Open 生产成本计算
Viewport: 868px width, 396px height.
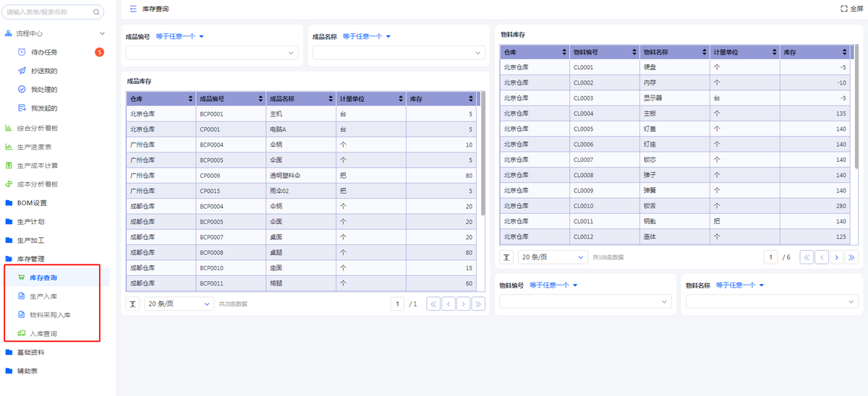(37, 165)
